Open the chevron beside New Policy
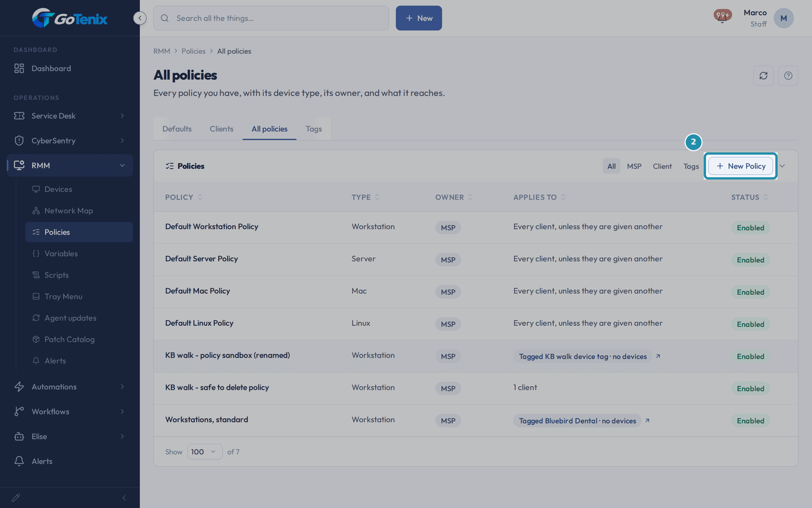 (x=782, y=166)
